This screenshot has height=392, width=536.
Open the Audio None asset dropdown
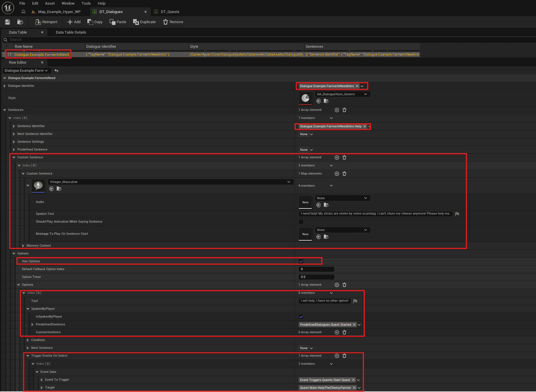point(343,198)
